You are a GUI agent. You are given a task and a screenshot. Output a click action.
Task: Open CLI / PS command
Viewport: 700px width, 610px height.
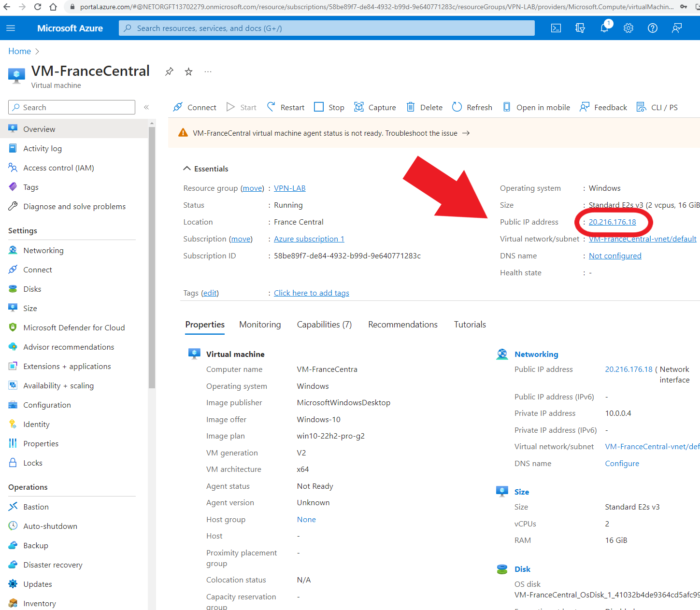click(x=657, y=107)
